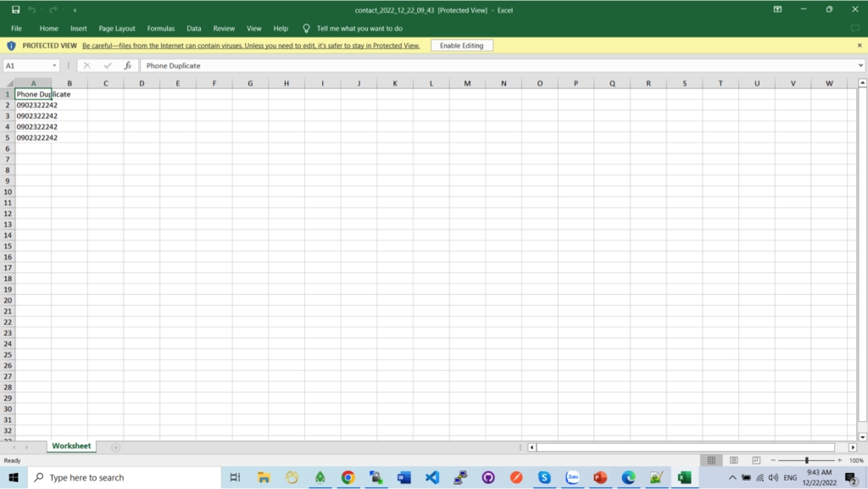Click the Save icon in title bar

pos(15,9)
